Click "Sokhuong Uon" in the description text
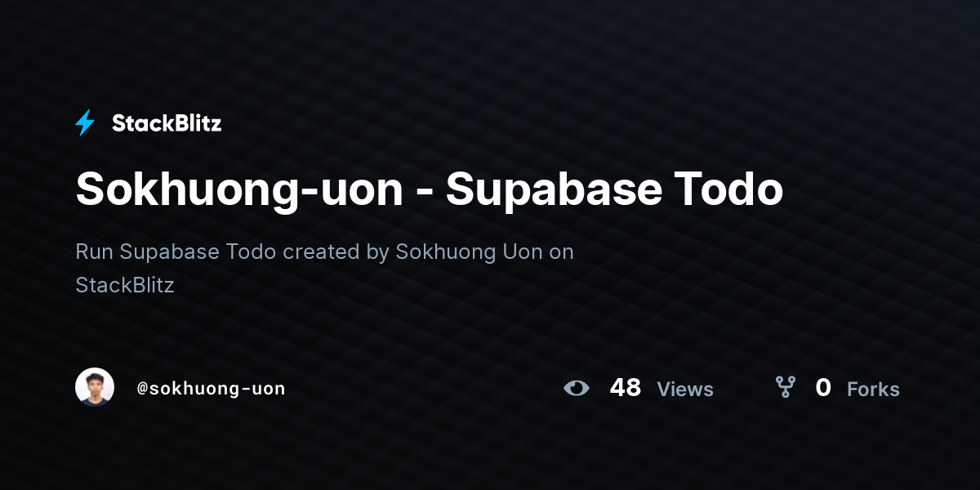The height and width of the screenshot is (490, 980). coord(469,252)
